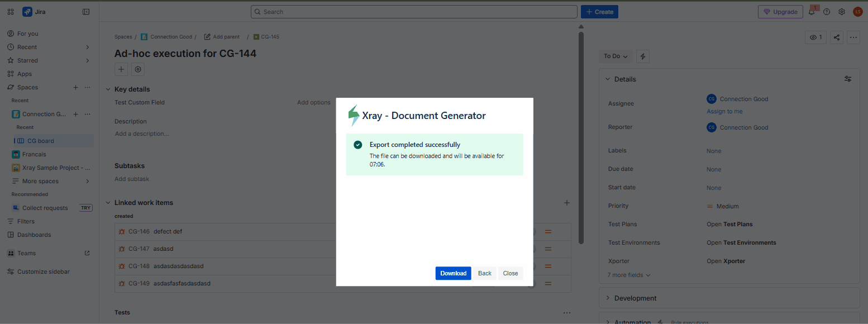Viewport: 868px width, 324px height.
Task: Open the settings gear icon
Action: click(842, 12)
